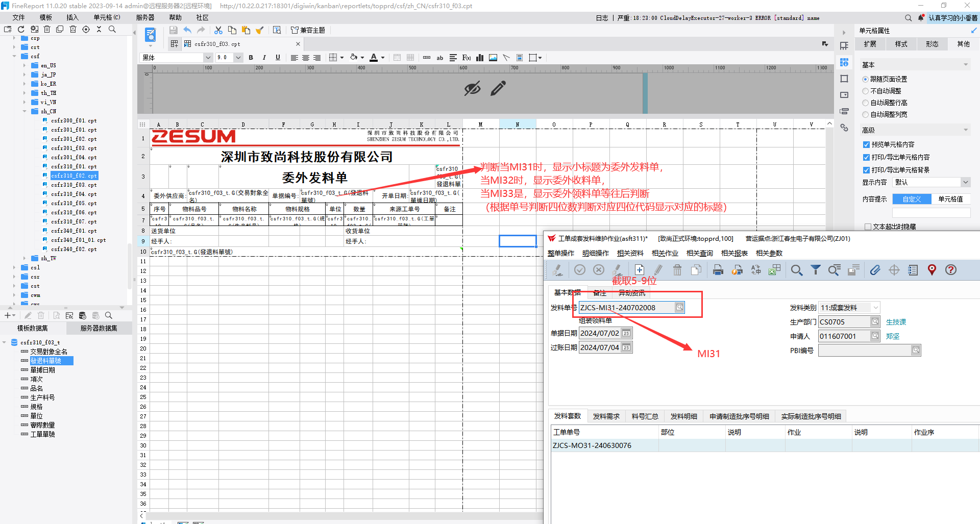980x524 pixels.
Task: Click the Bold formatting icon
Action: tap(251, 58)
